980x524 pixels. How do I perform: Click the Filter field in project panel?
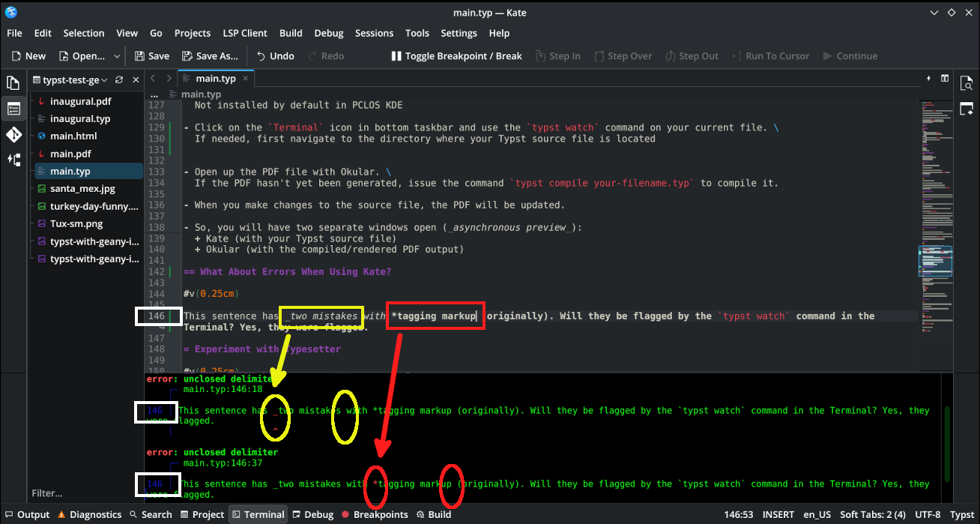(x=85, y=493)
